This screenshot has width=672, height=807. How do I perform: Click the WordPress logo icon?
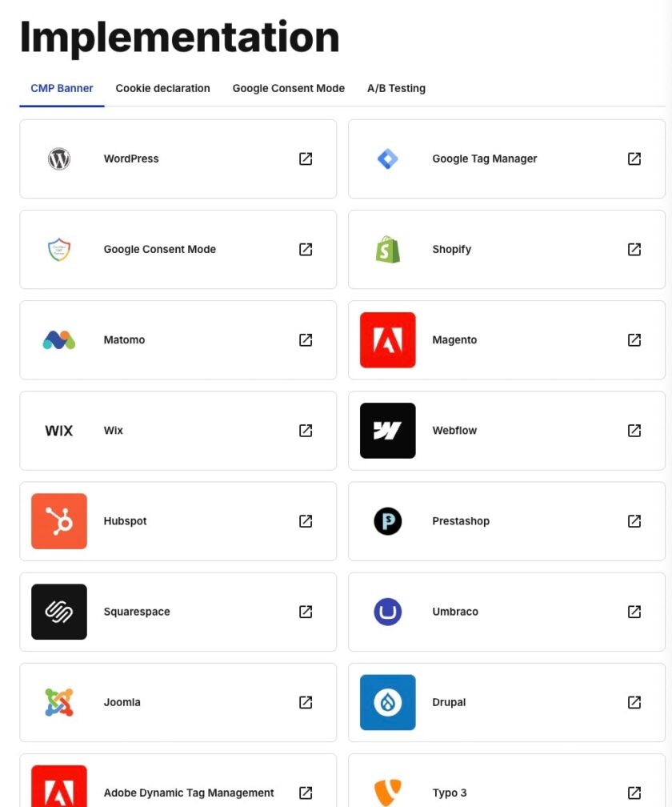click(59, 159)
